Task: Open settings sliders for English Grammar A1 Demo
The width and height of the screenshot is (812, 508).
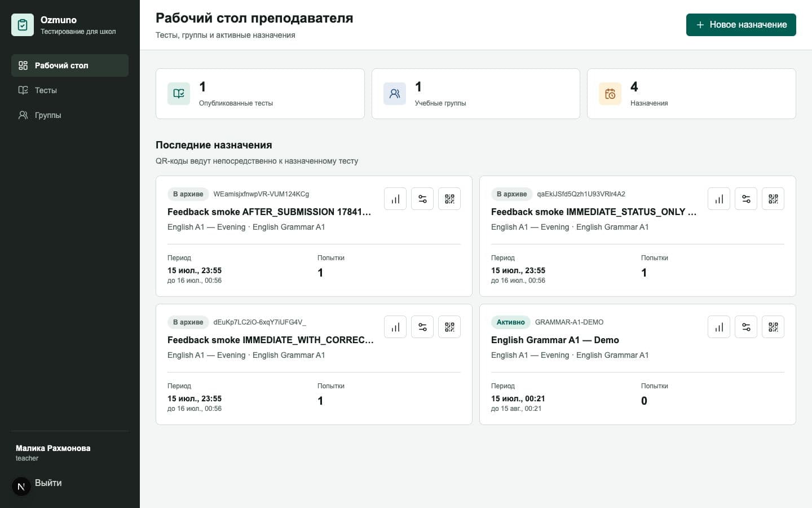Action: 746,327
